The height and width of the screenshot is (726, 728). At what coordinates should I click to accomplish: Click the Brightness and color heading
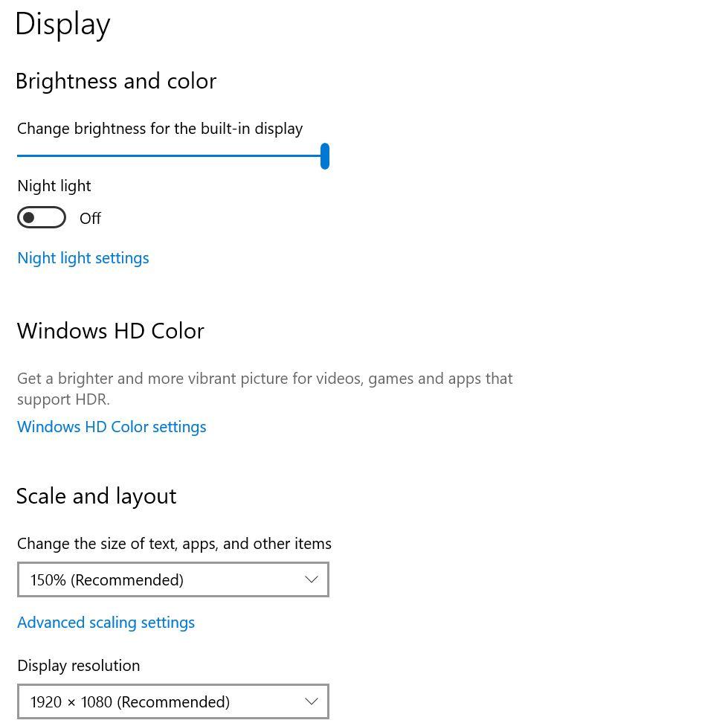point(116,81)
